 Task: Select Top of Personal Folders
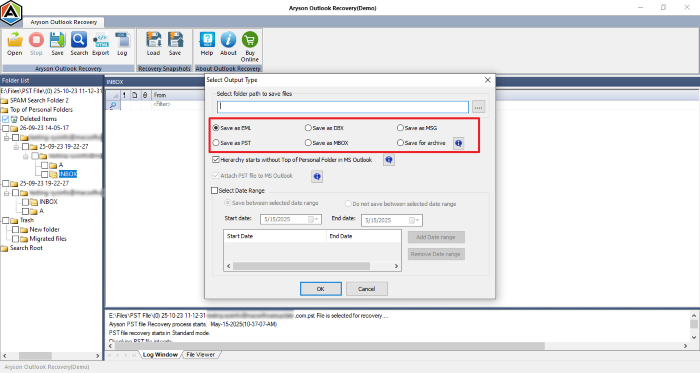tap(41, 110)
